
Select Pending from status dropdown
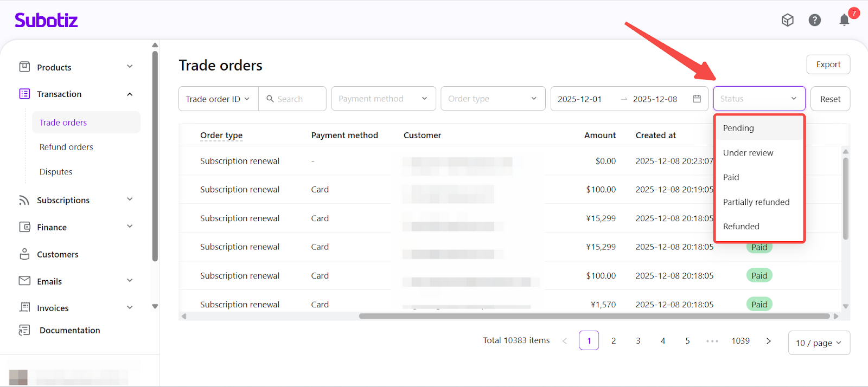(x=738, y=128)
